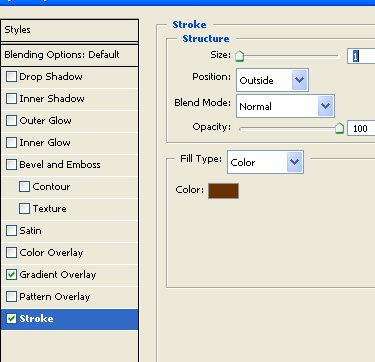
Task: Select the Inner Shadow label
Action: [52, 99]
